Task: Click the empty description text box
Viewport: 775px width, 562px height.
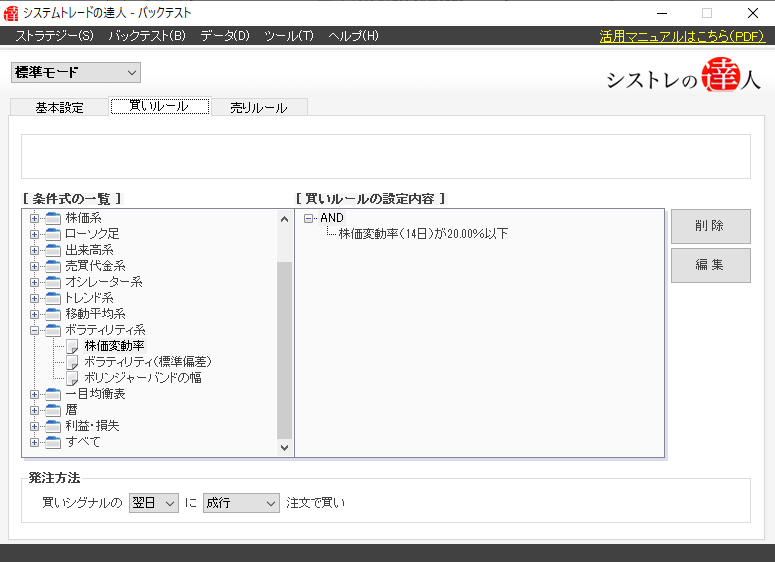Action: [x=386, y=156]
